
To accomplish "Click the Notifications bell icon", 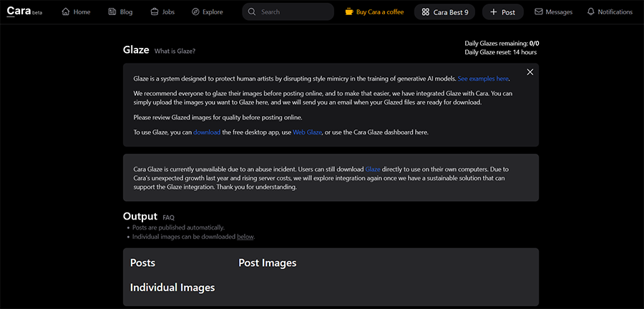I will click(590, 12).
